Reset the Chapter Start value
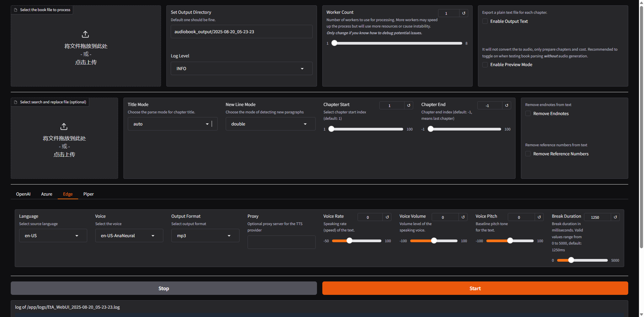Image resolution: width=644 pixels, height=317 pixels. (x=409, y=105)
